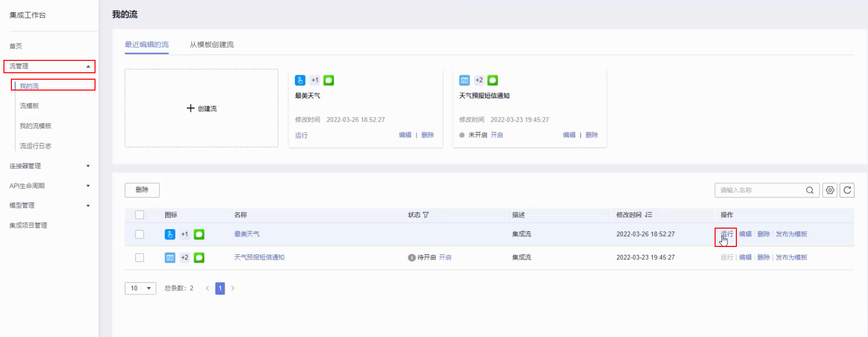Viewport: 868px width, 337px height.
Task: Click 编辑 in the 最美天气 table row
Action: pos(745,234)
